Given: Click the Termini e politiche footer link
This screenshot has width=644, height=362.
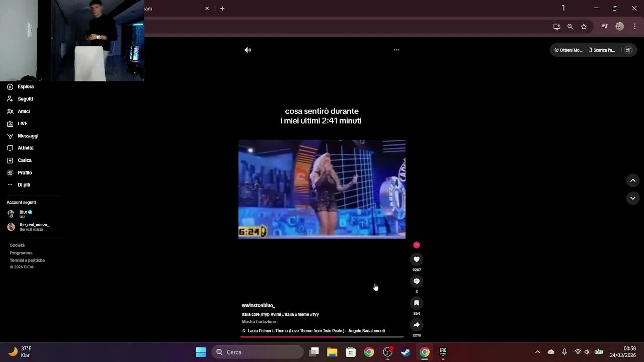Looking at the screenshot, I should (27, 260).
